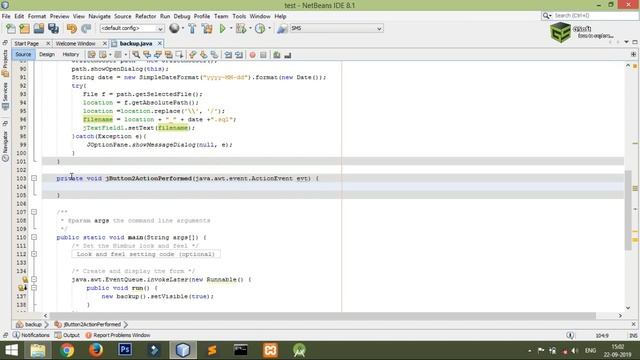Click the Toggle Bookmark icon in editor toolbar
640x360 pixels.
[x=215, y=55]
